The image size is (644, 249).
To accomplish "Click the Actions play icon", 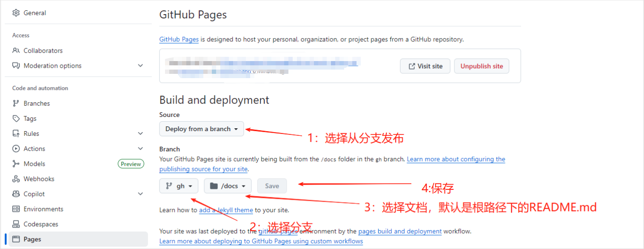I will click(x=16, y=149).
